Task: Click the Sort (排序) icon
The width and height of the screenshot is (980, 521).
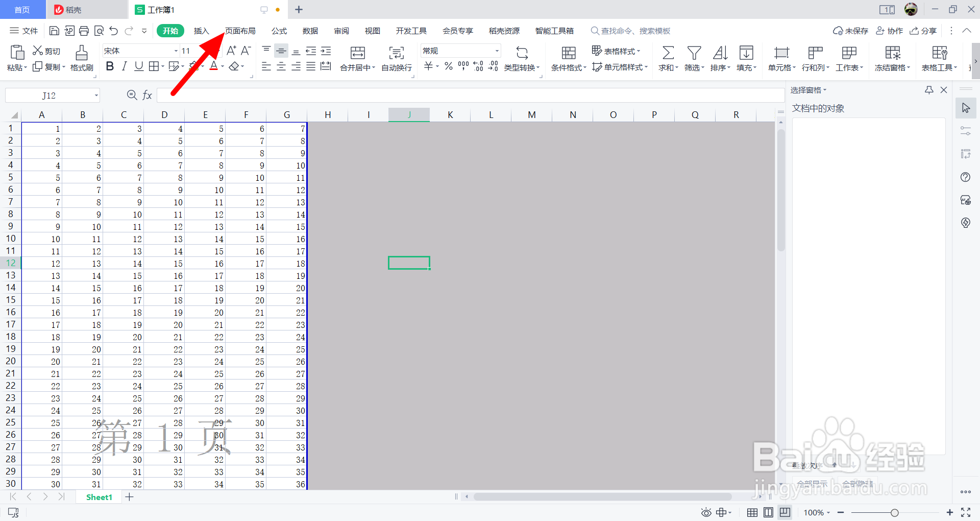Action: (x=720, y=53)
